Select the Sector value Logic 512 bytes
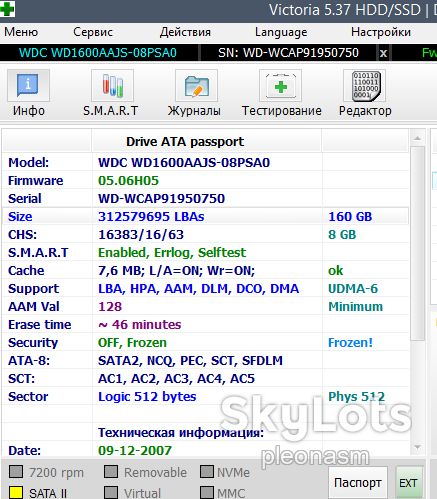Viewport: 437px width, 499px height. click(x=147, y=397)
